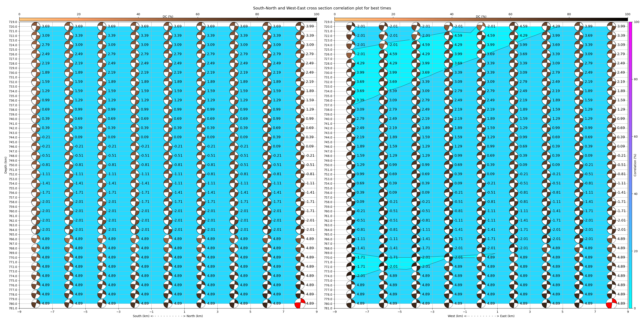Select bottom-left beachball at depth 780 in West-East panel
This screenshot has height=322, width=644.
click(351, 304)
